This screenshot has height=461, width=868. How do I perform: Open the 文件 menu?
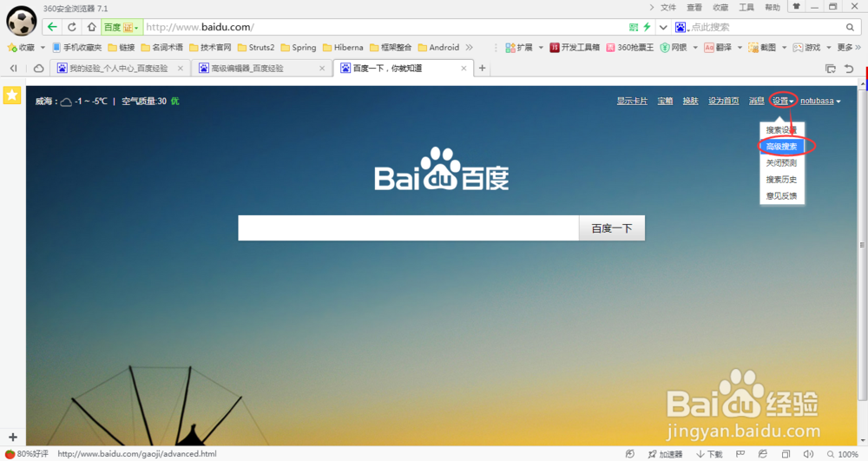point(668,7)
